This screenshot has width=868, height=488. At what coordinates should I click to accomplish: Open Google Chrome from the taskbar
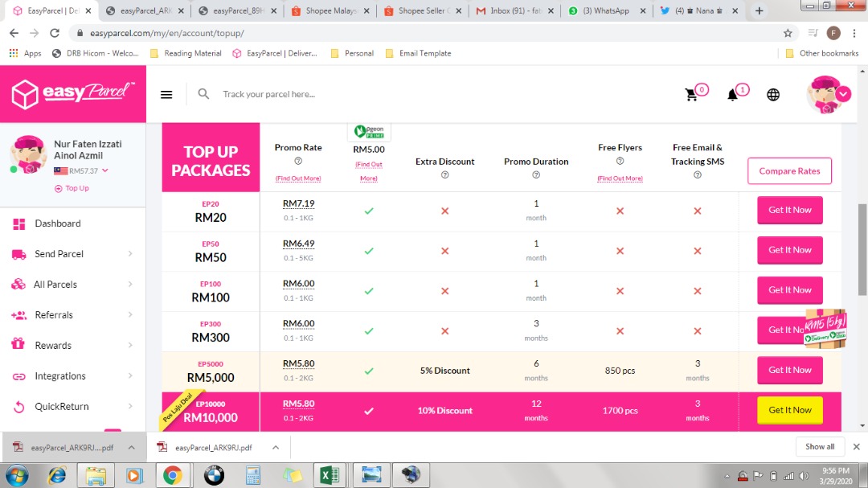(x=172, y=475)
